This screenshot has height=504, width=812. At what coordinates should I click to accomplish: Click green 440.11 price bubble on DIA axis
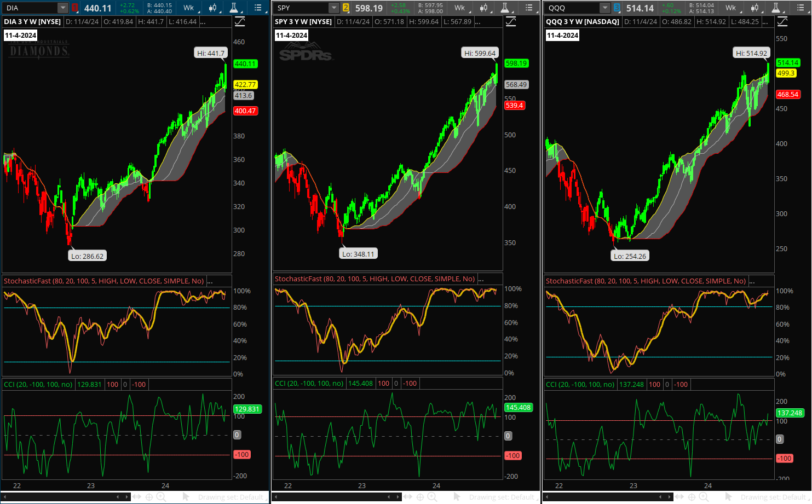point(245,63)
